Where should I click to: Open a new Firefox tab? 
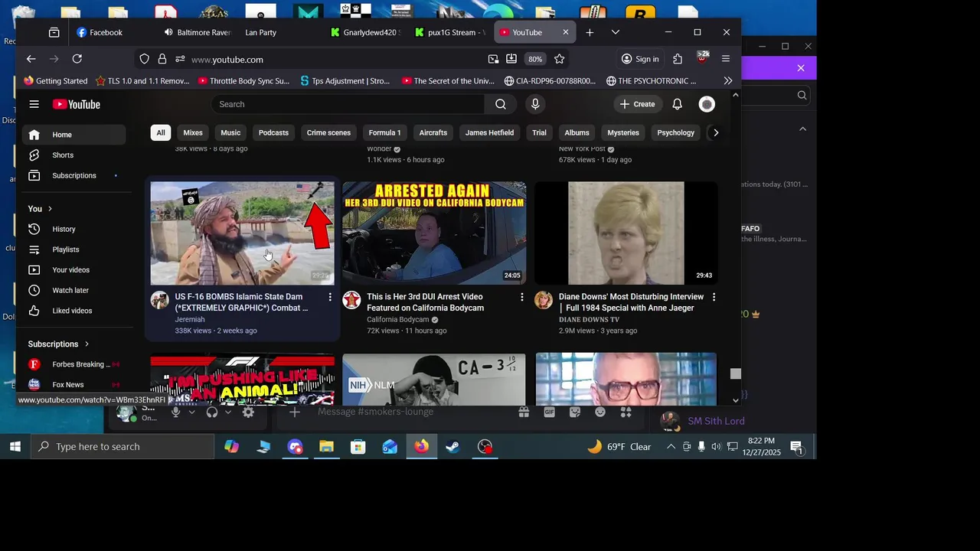pyautogui.click(x=590, y=32)
